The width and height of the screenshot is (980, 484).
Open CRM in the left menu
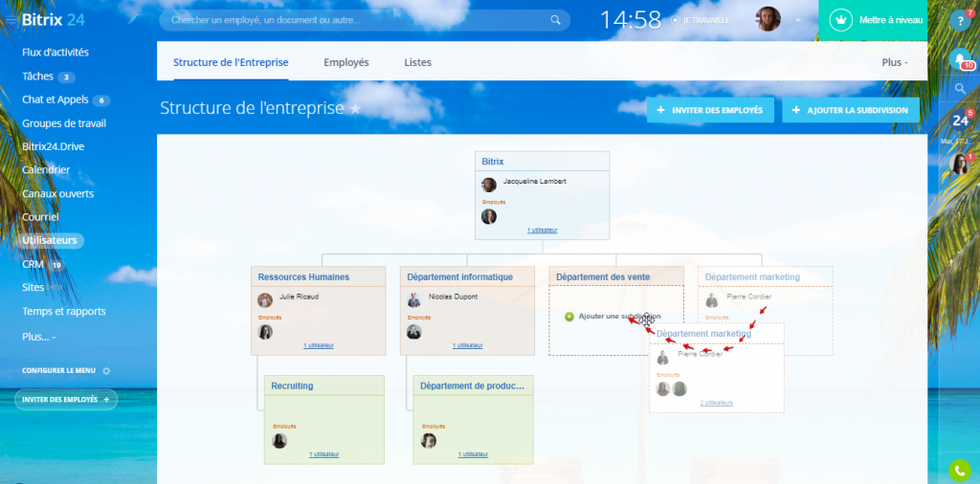click(x=33, y=264)
